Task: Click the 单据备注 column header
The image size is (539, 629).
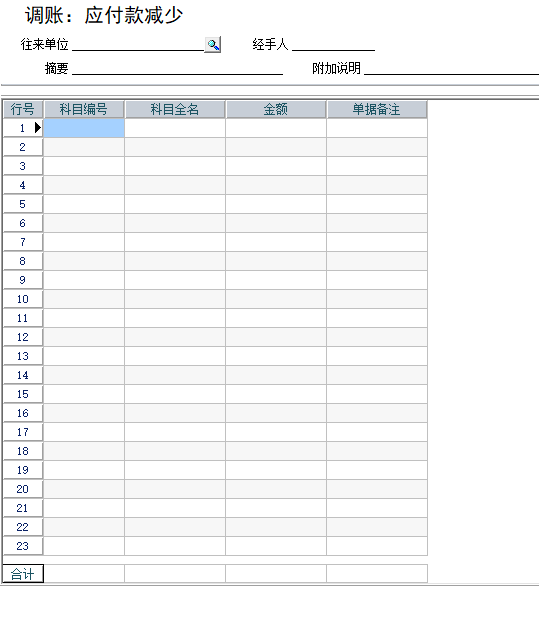Action: tap(377, 109)
